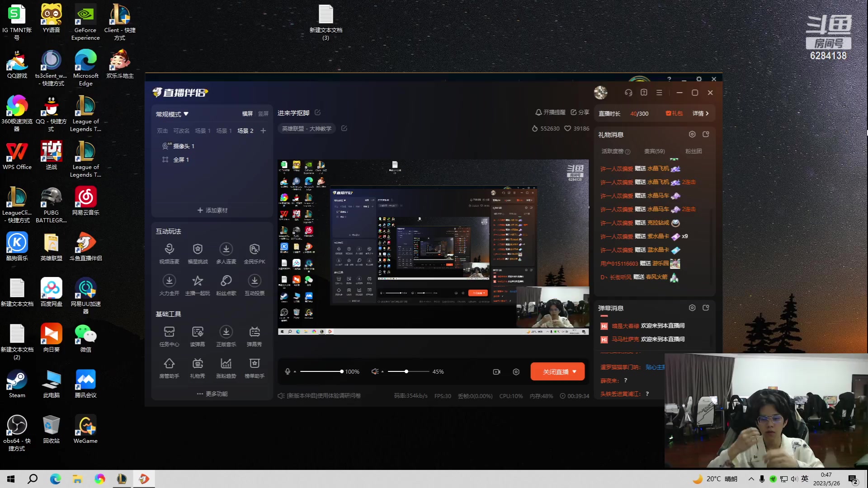
Task: Open the 粉丝点歌 song request tool
Action: click(x=226, y=285)
